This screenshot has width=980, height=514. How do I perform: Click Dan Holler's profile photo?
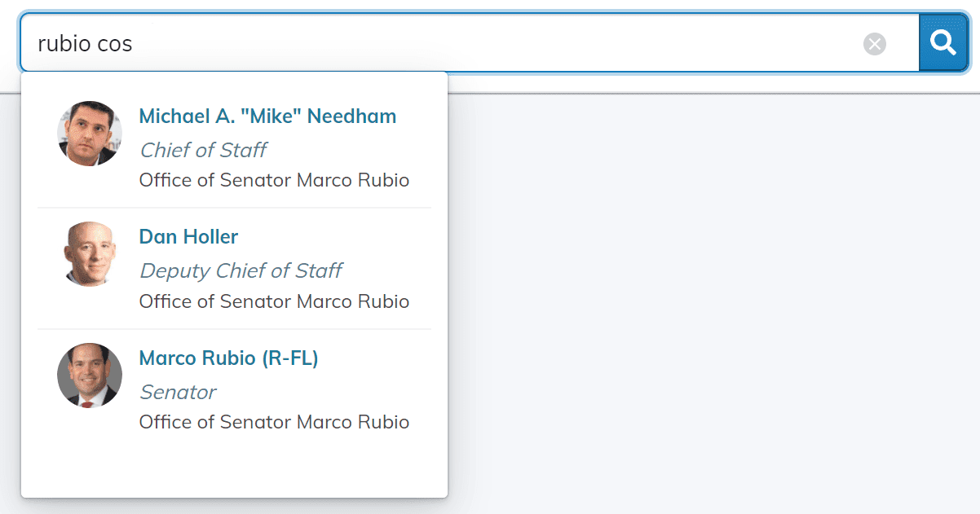click(x=90, y=254)
